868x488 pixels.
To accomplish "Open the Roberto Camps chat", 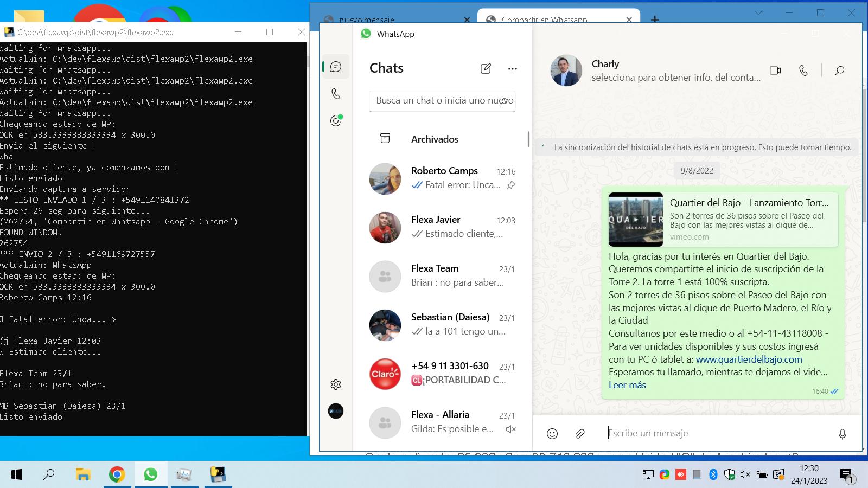I will [x=442, y=178].
